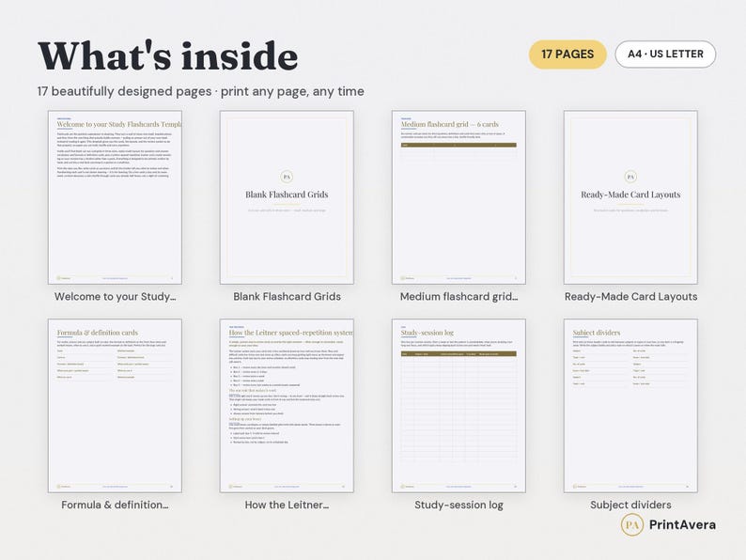Screen dimensions: 746x560
Task: Open the How the Leitner system page thumbnail
Action: (287, 406)
